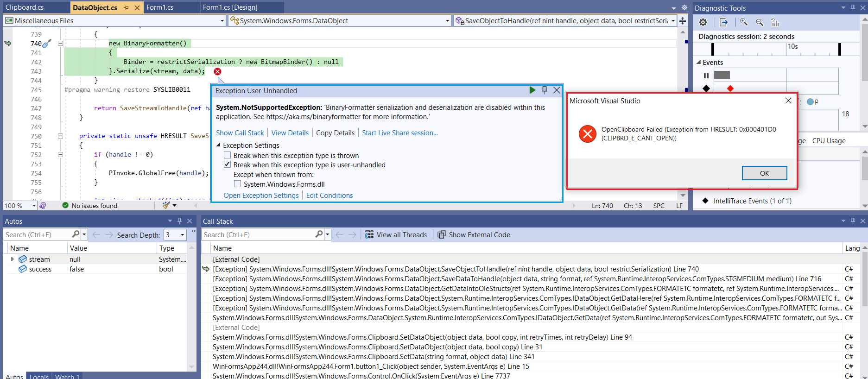Collapse code block at line 740

coord(60,43)
